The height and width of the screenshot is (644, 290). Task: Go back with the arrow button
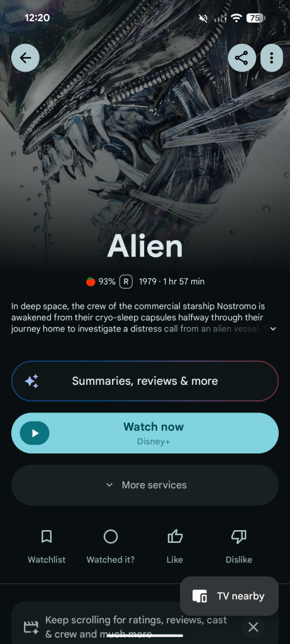pos(25,58)
